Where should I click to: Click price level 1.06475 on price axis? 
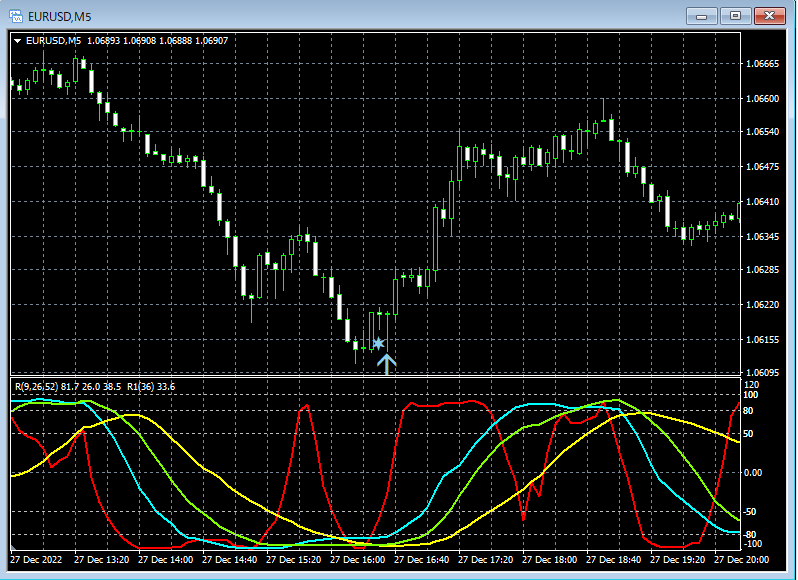[762, 167]
